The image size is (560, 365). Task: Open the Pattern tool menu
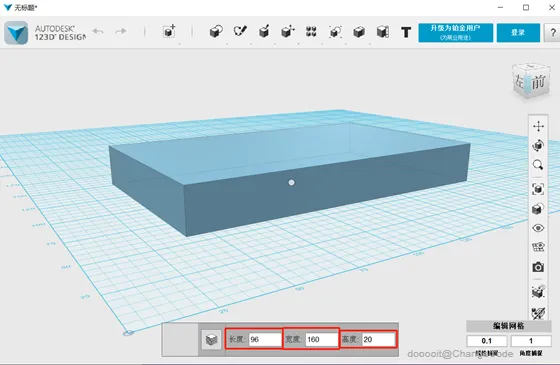tap(311, 31)
